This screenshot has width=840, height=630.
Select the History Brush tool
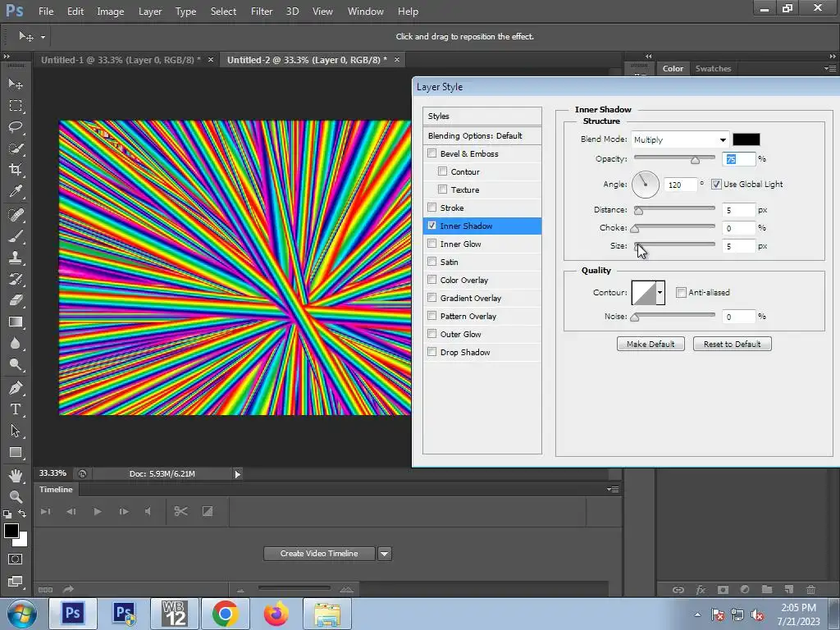16,279
